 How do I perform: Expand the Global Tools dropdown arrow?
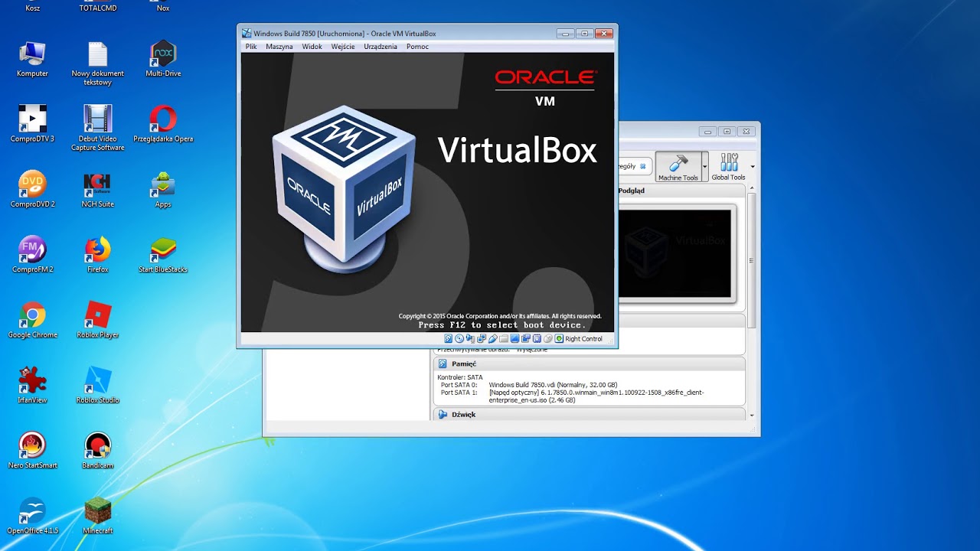point(753,166)
